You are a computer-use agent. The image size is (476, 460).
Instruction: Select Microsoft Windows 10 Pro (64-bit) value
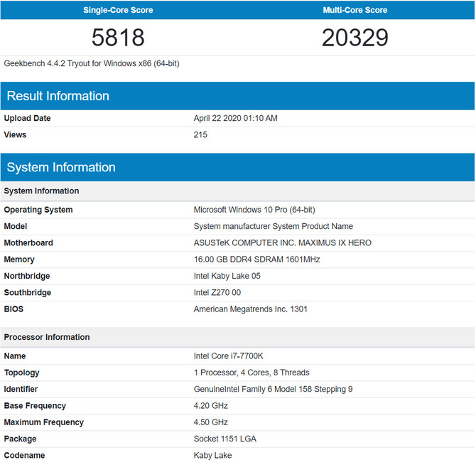(254, 210)
